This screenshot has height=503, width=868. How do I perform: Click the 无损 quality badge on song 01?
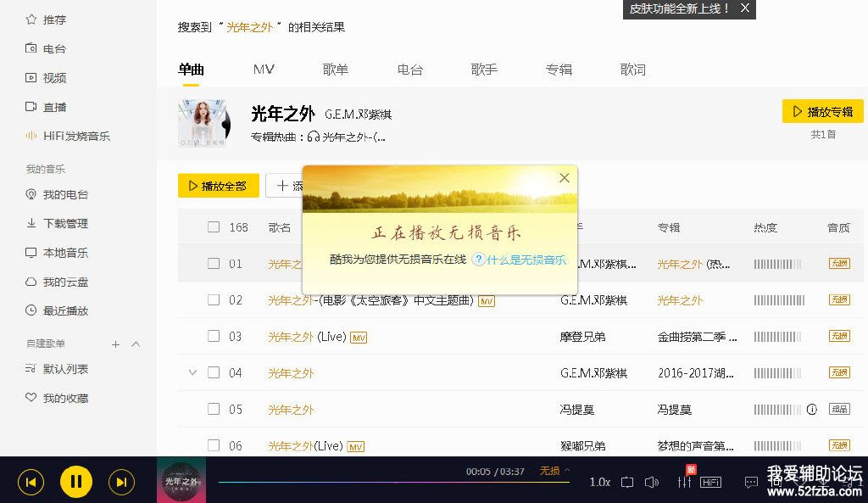839,264
